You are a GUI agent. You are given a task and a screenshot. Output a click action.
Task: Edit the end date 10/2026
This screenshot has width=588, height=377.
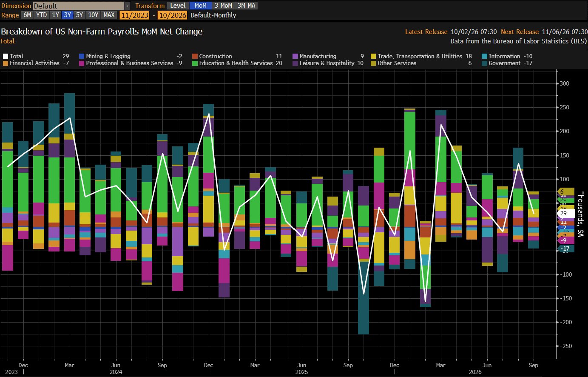tap(172, 15)
